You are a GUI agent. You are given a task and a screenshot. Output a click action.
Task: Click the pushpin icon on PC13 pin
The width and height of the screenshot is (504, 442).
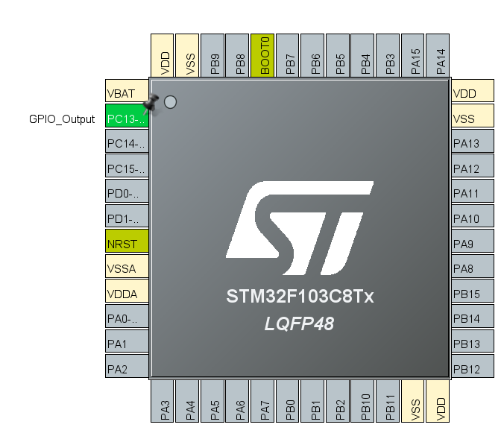tap(151, 104)
